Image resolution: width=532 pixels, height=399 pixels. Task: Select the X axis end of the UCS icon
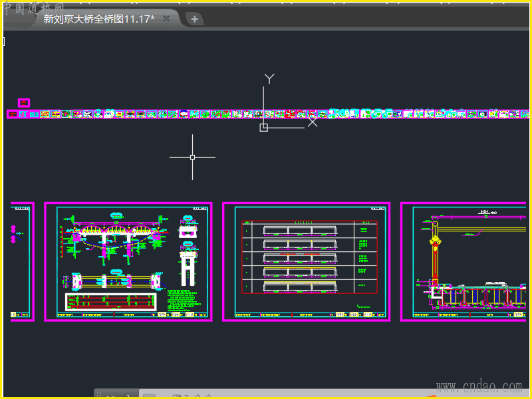coord(312,122)
